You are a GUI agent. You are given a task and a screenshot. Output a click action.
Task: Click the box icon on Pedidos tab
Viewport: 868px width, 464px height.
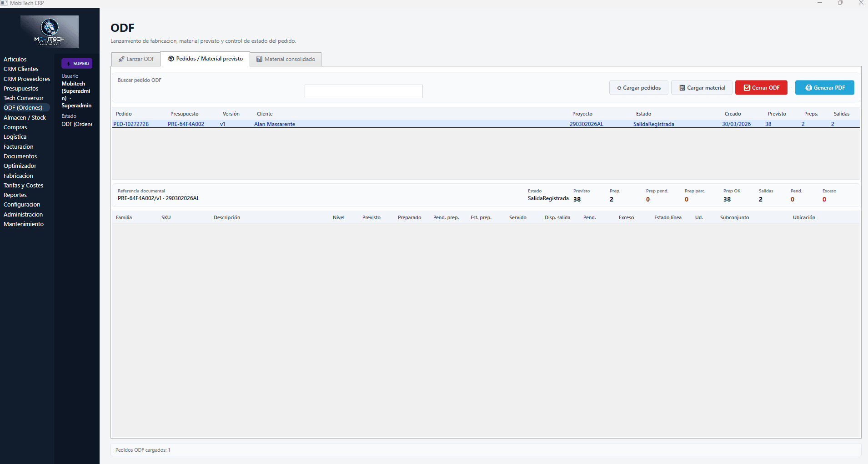[171, 59]
